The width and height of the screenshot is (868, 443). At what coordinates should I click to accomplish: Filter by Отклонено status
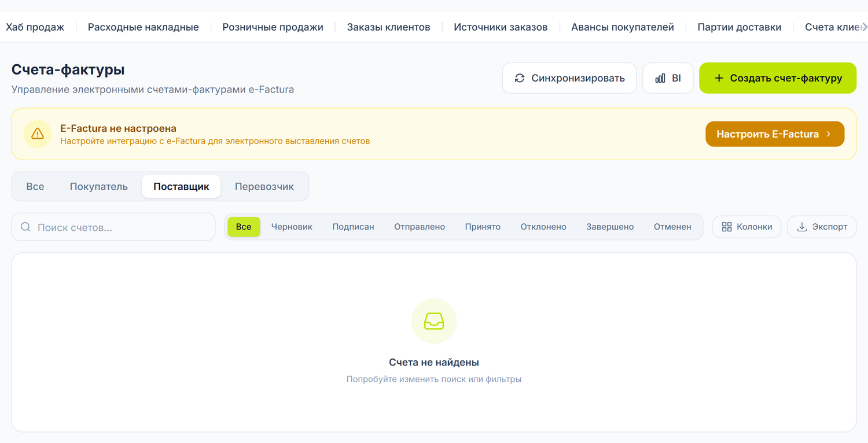[543, 227]
